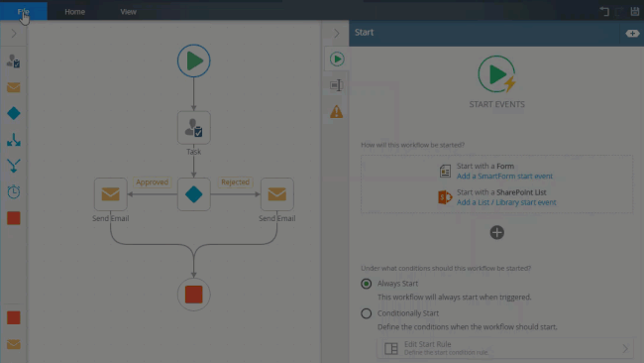Select the End step on canvas
This screenshot has height=363, width=644.
click(194, 295)
